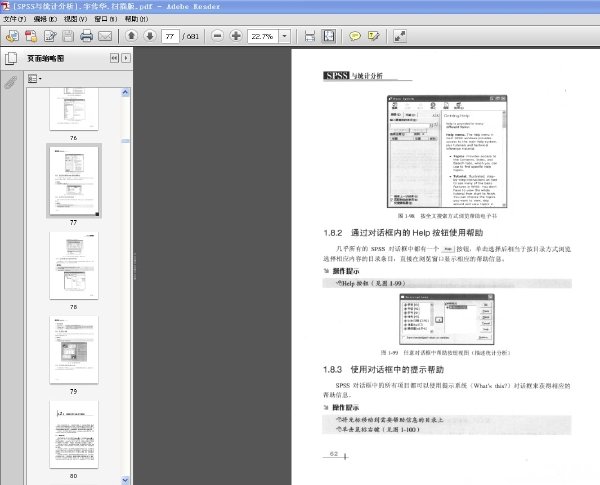Click the save file icon
Image resolution: width=600 pixels, height=485 pixels.
68,36
